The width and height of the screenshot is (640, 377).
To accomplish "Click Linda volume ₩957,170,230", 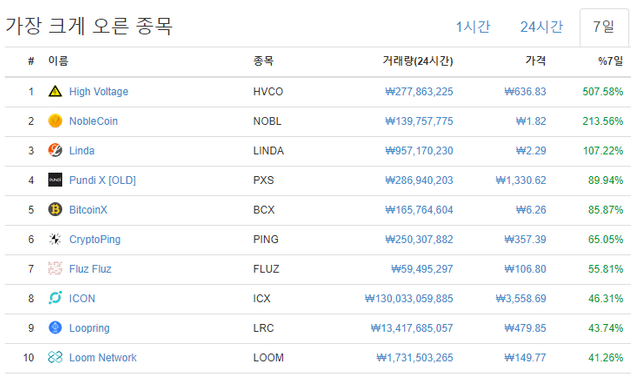I will click(419, 151).
